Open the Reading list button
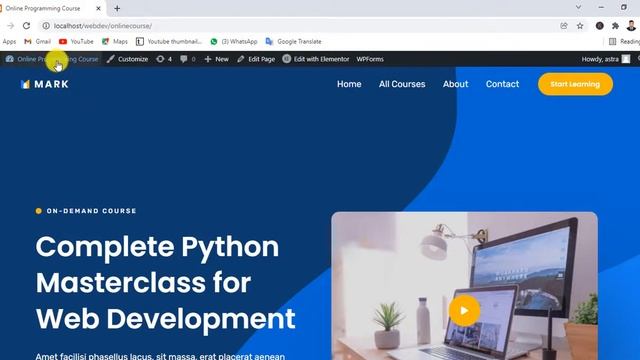 [x=624, y=42]
